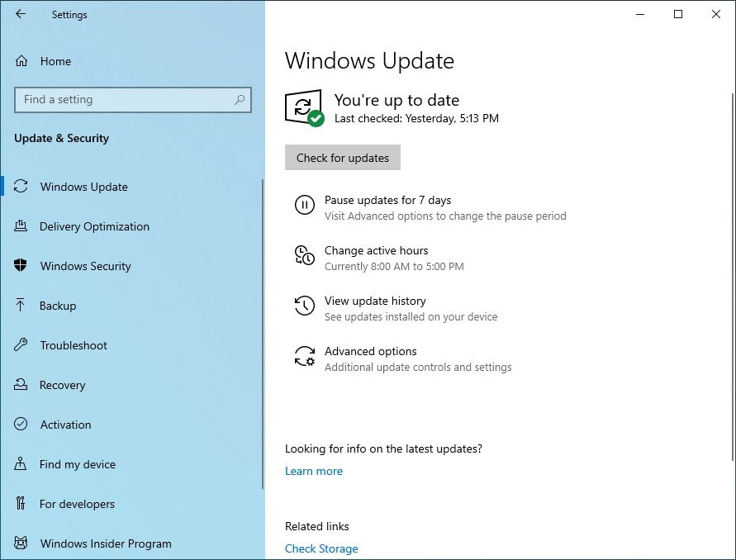Click the Home house icon
Screen dimensions: 736x560
click(21, 61)
